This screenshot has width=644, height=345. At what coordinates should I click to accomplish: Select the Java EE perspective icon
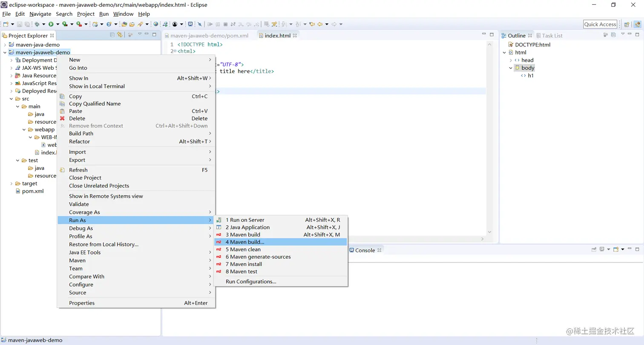pos(638,24)
